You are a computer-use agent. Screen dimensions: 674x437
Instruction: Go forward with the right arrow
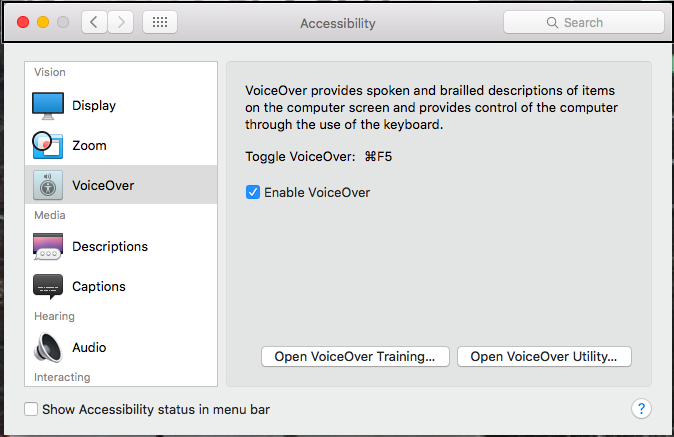coord(121,22)
